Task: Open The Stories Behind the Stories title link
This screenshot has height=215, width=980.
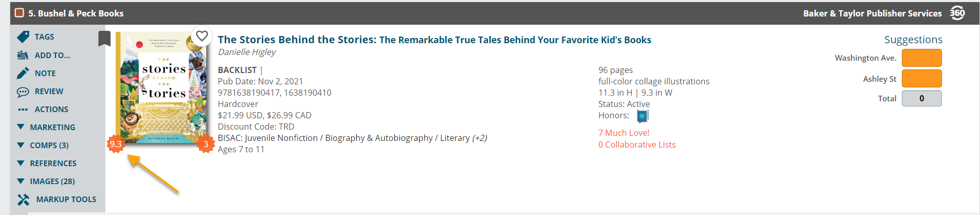Action: [x=434, y=40]
